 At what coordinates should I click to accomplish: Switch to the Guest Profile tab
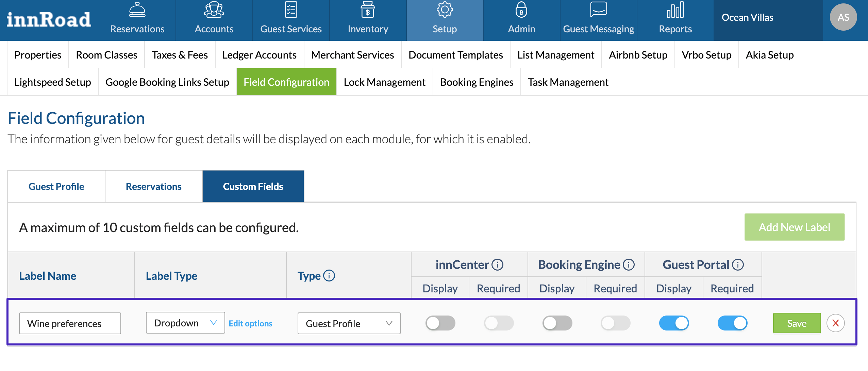(56, 187)
